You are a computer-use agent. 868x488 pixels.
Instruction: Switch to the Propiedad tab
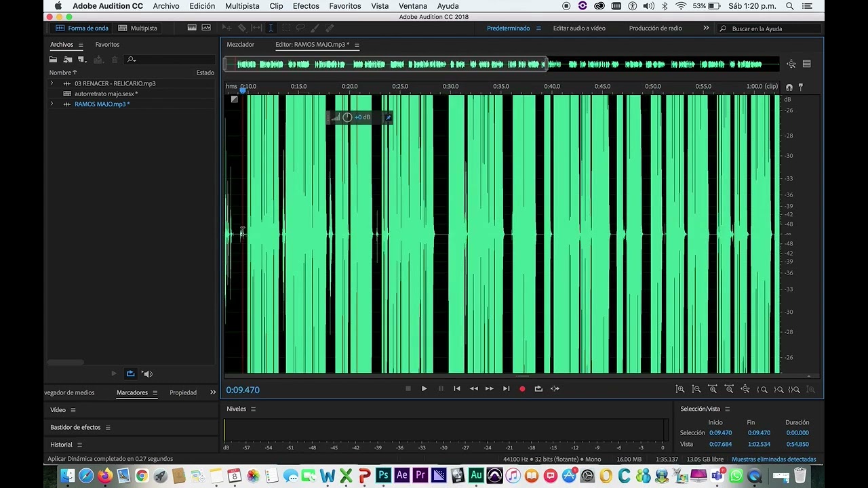(x=183, y=392)
